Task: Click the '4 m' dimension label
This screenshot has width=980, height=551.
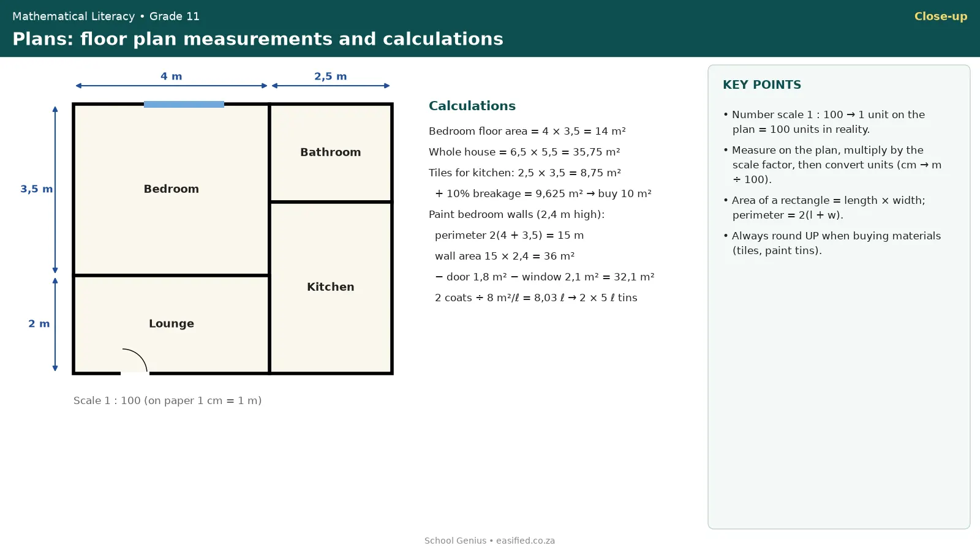Action: (x=171, y=77)
